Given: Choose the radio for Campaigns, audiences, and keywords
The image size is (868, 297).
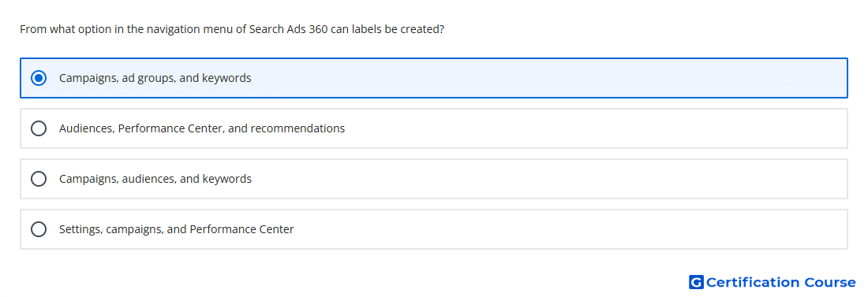Looking at the screenshot, I should pyautogui.click(x=39, y=179).
